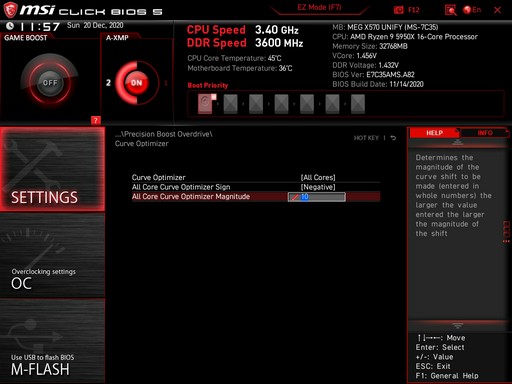512x384 pixels.
Task: Click the AMD Ryzen 9 5950X CPU entry
Action: (405, 37)
